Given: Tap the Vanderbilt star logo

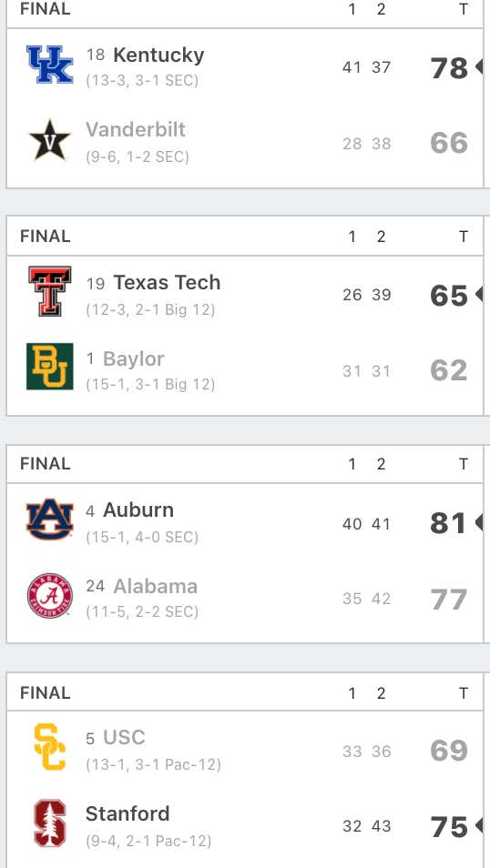Looking at the screenshot, I should coord(50,140).
